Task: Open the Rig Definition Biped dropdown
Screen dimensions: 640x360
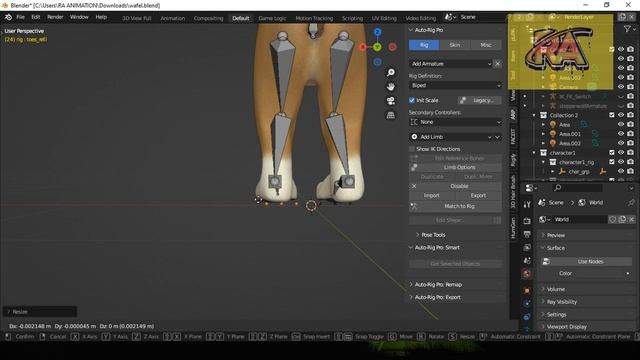Action: point(455,85)
